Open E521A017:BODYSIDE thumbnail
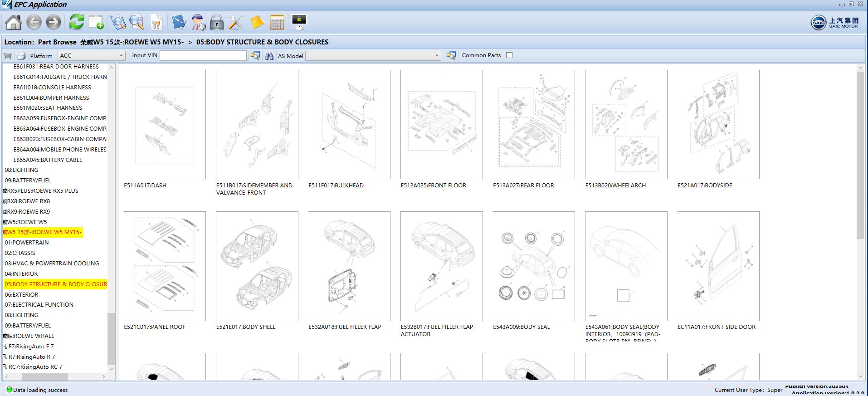 [718, 124]
